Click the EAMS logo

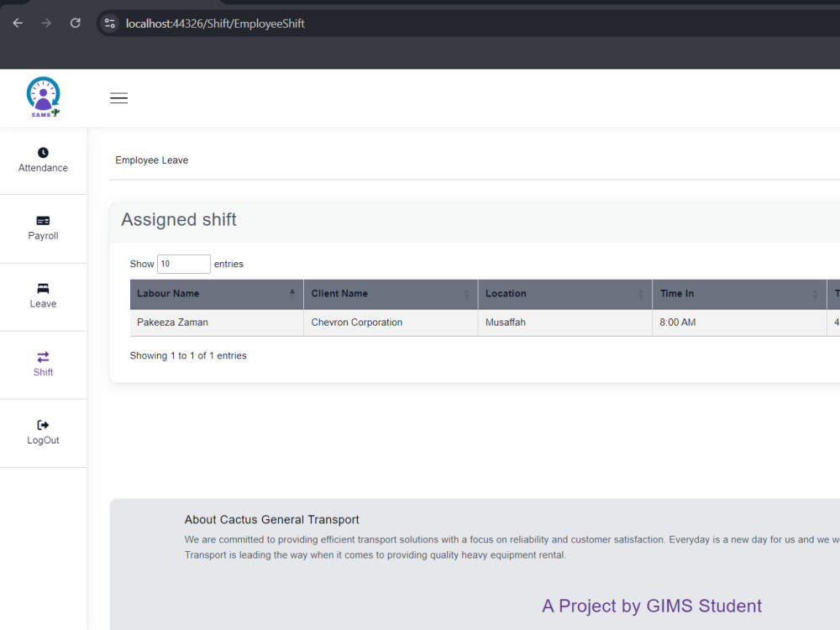click(x=43, y=97)
